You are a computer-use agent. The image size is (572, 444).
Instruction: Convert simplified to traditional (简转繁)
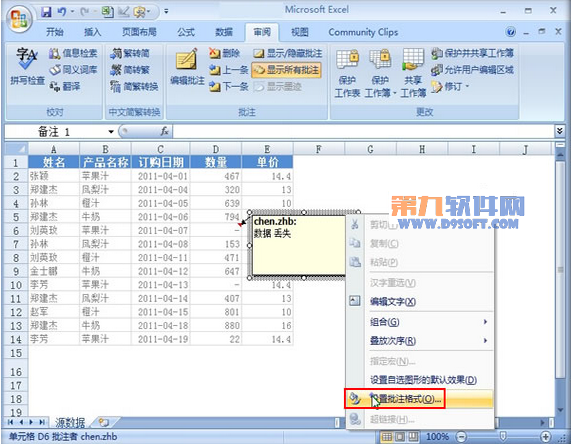coord(129,69)
